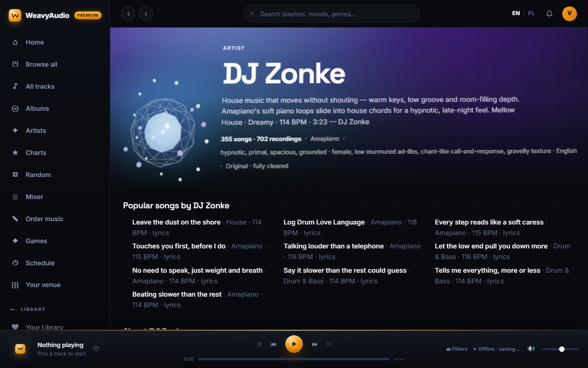Open Tells me everything, more or less
588x368 pixels.
[x=487, y=270]
